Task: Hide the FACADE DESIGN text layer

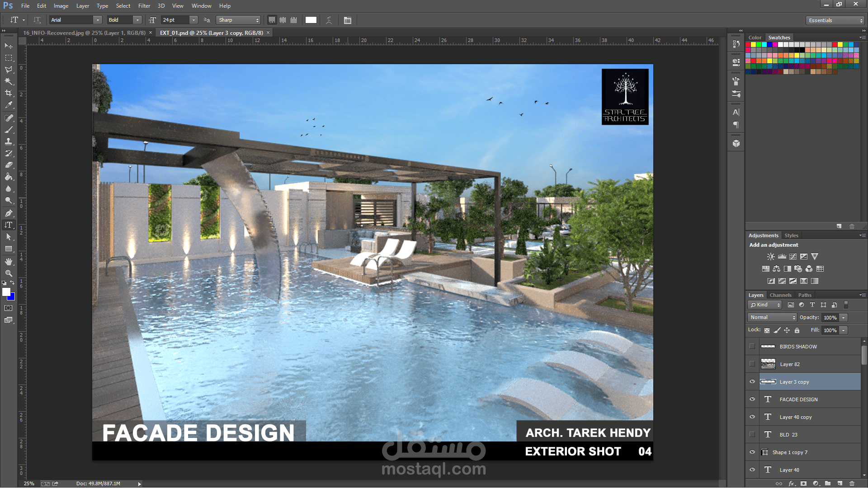Action: tap(752, 399)
